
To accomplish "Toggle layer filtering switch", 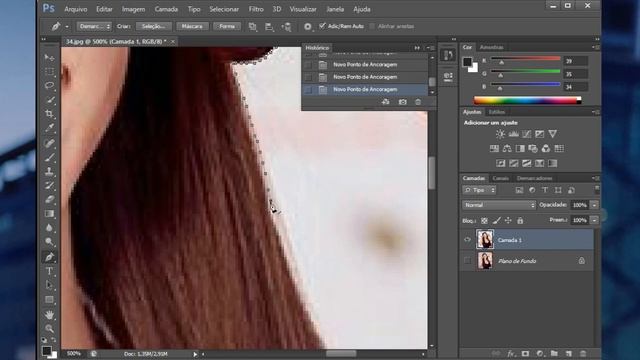I will click(x=597, y=189).
